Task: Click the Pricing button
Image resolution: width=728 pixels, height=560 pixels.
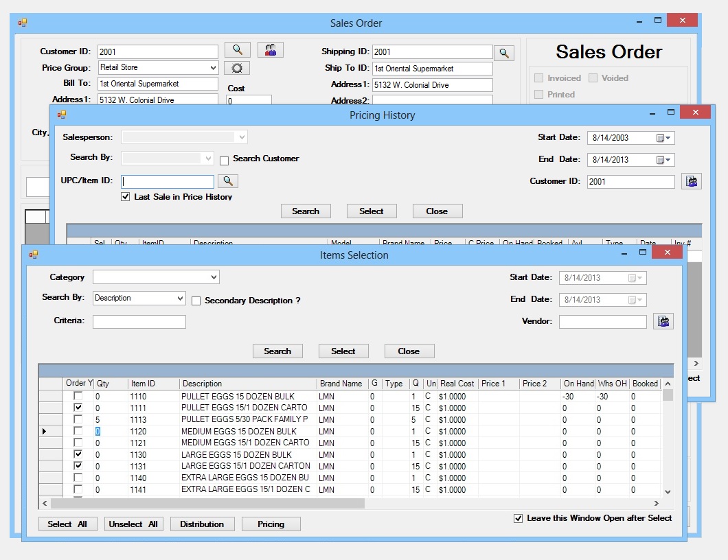Action: coord(271,524)
